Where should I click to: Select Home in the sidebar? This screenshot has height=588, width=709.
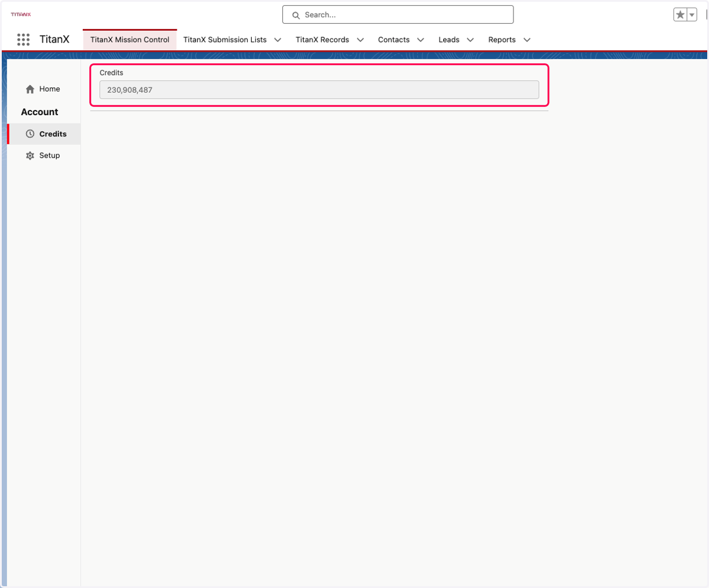[44, 89]
